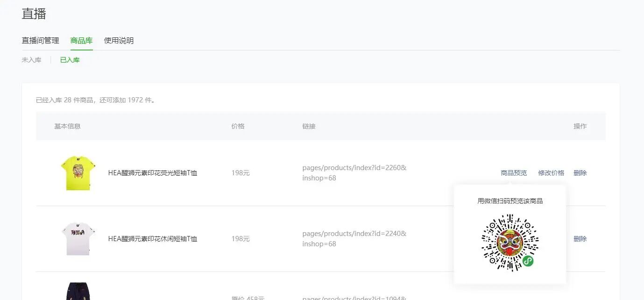Click the yellow T-shirt product thumbnail
644x300 pixels.
point(78,173)
